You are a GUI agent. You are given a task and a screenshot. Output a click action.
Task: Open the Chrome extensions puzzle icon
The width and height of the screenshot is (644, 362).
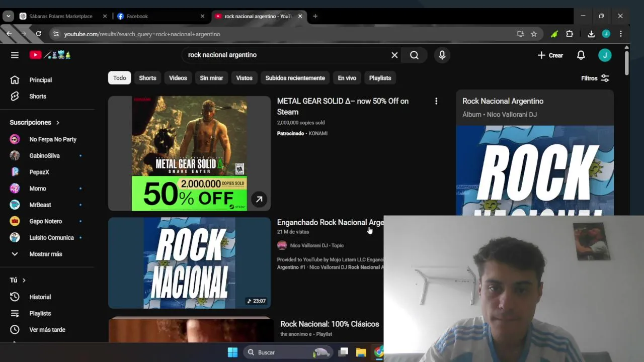[570, 34]
